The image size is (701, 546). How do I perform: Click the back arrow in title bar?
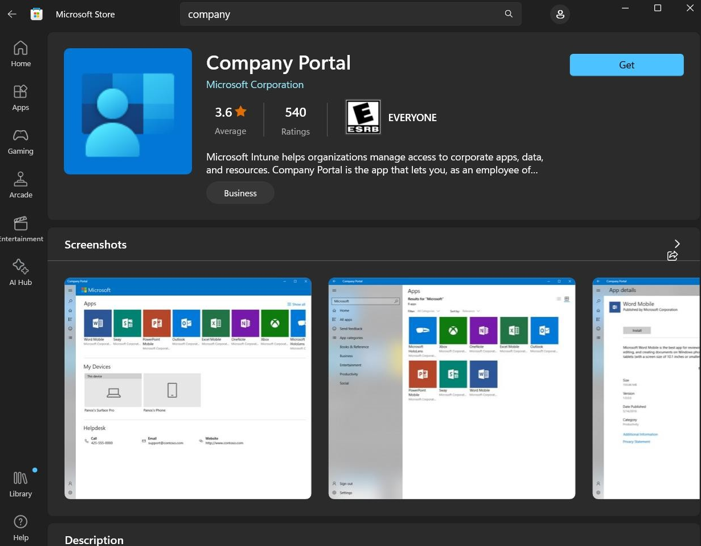click(12, 14)
